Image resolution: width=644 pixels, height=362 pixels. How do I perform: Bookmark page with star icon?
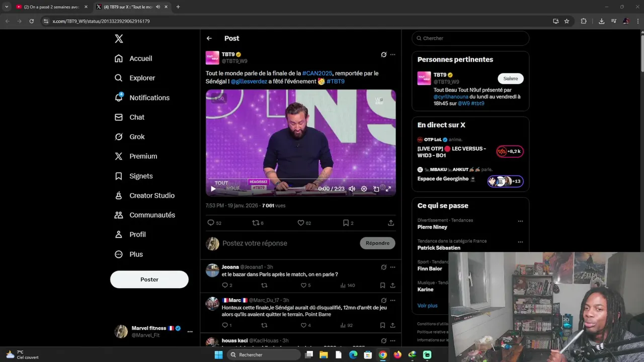click(x=567, y=21)
